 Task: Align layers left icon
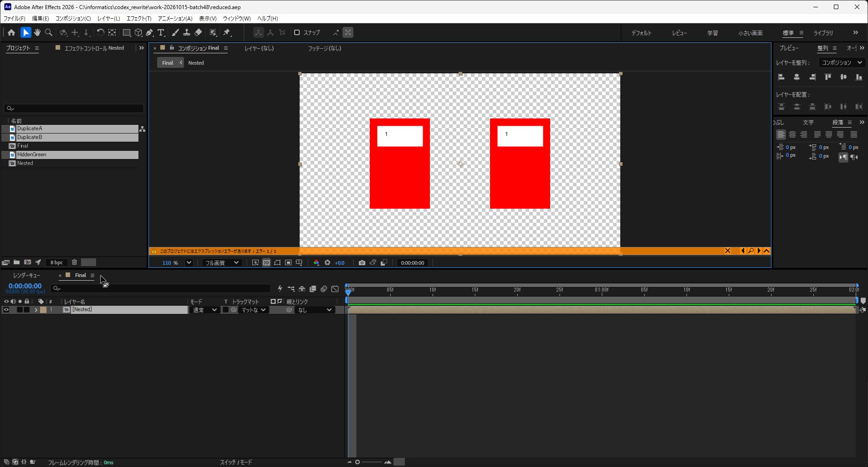pos(781,77)
